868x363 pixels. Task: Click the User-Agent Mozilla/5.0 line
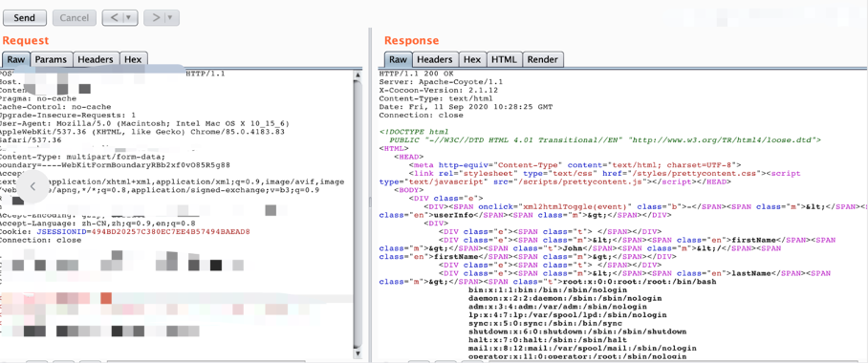(144, 123)
